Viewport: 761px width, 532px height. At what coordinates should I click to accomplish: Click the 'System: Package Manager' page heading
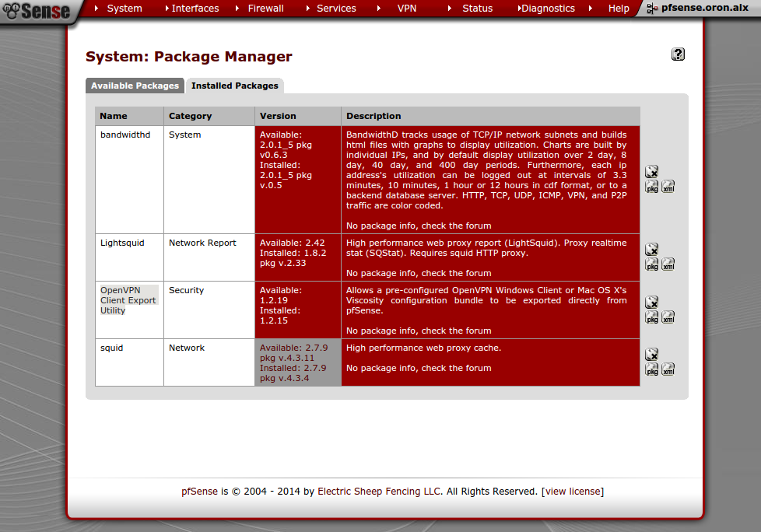point(189,57)
